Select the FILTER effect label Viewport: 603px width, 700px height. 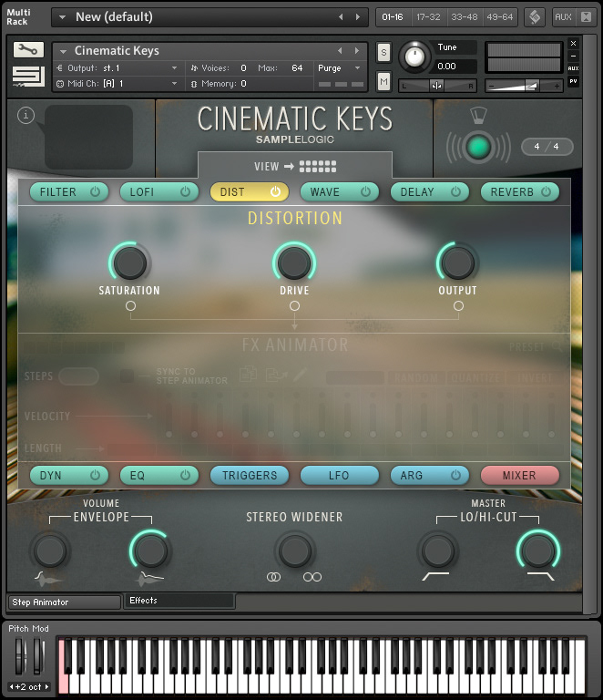tap(58, 192)
